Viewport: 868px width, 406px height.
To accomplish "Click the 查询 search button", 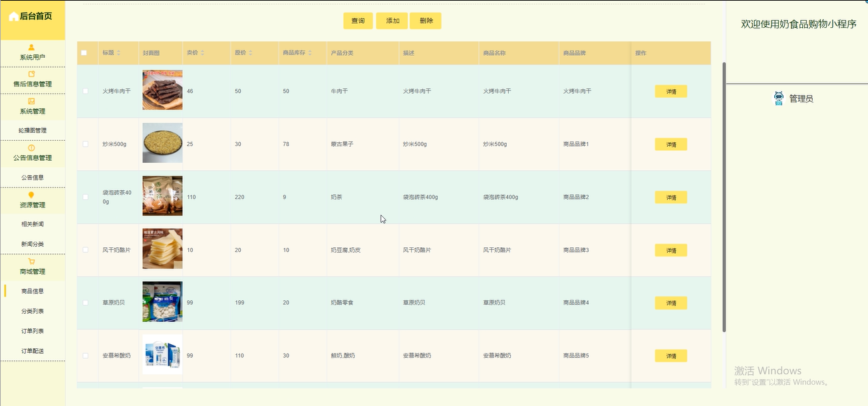I will pyautogui.click(x=358, y=21).
